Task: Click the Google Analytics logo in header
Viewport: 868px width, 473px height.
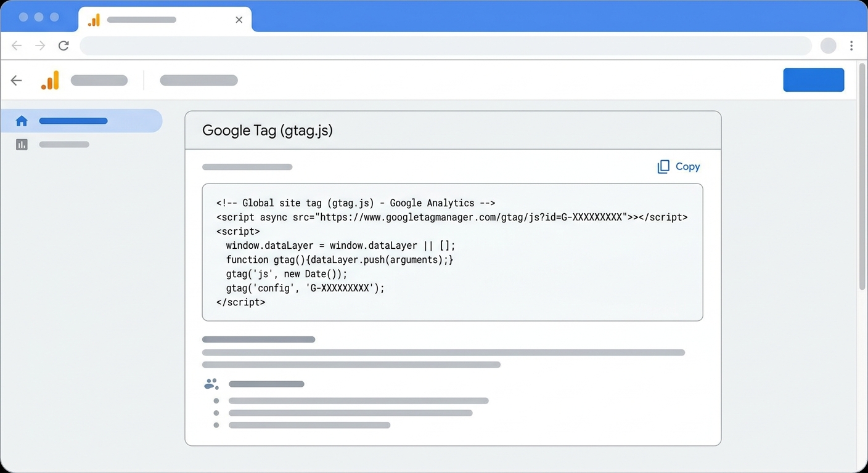Action: 51,80
